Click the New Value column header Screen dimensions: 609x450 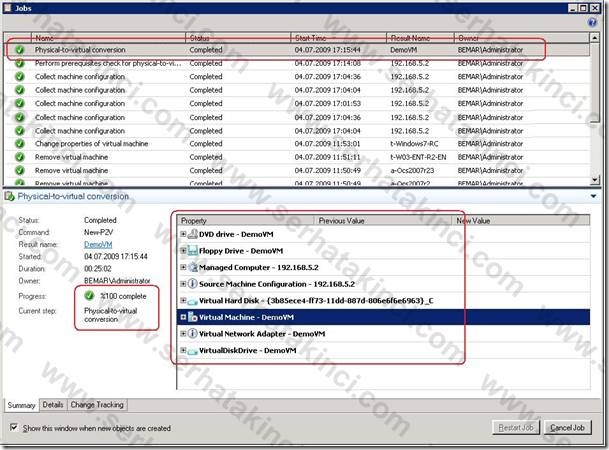[521, 221]
